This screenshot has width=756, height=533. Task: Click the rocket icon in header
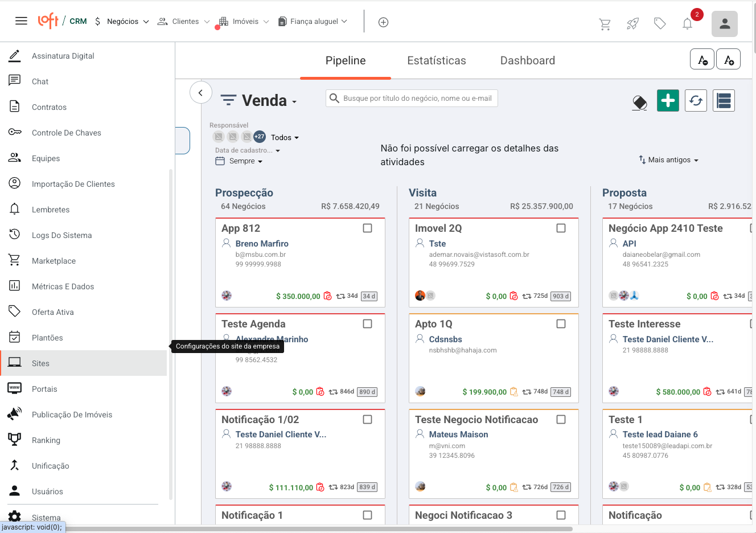(632, 24)
